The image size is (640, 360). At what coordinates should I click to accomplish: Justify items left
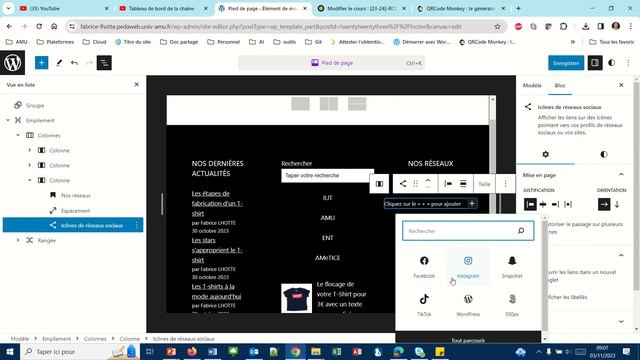pyautogui.click(x=530, y=204)
